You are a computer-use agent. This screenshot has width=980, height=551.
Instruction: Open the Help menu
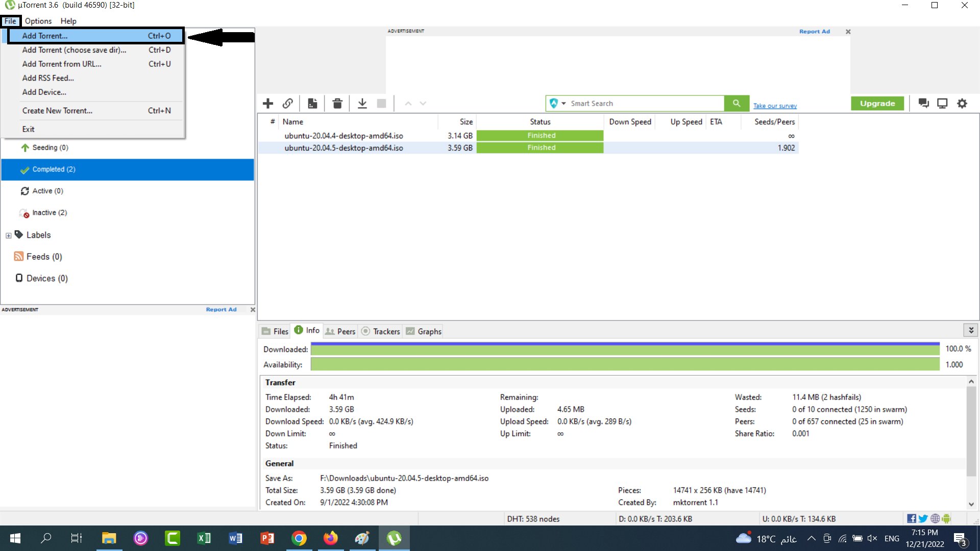(x=68, y=21)
